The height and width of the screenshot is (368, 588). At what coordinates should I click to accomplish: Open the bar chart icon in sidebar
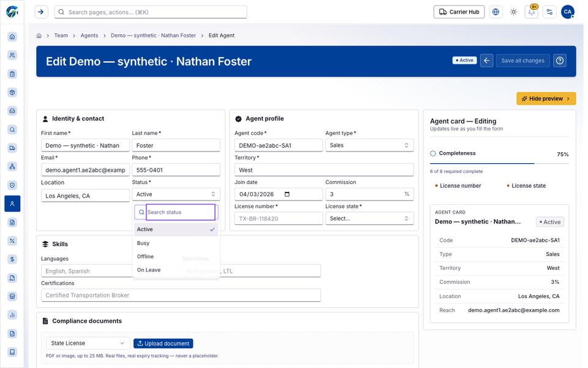click(12, 315)
